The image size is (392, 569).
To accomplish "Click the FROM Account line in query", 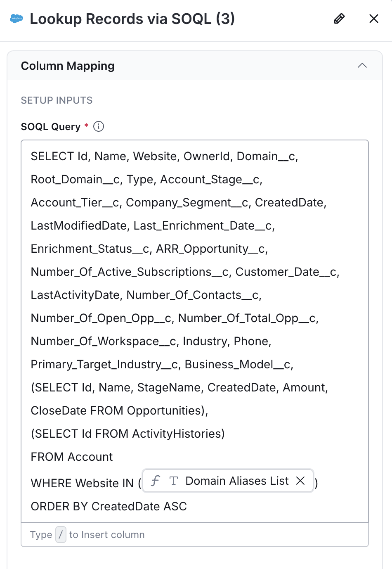I will (x=72, y=457).
